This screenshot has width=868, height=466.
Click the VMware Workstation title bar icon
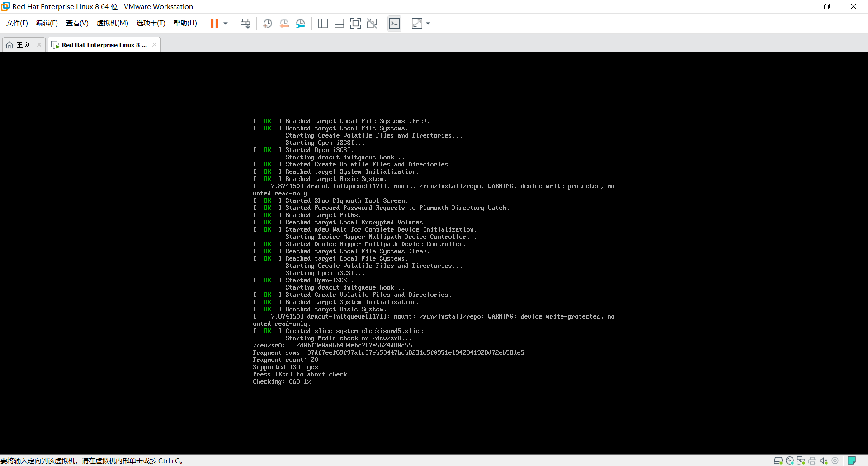(x=5, y=6)
